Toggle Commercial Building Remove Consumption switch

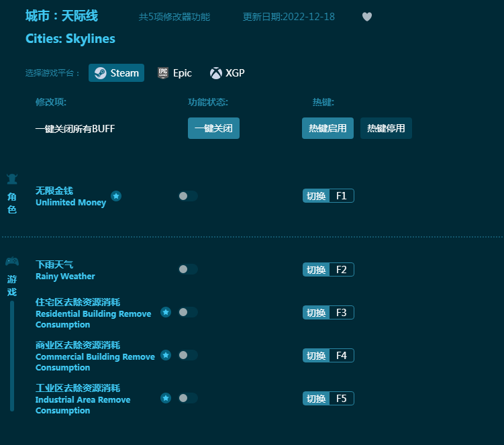click(188, 355)
